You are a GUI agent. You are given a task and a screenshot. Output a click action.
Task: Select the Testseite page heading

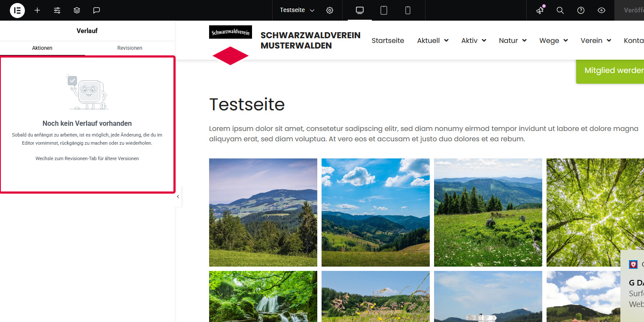[247, 104]
